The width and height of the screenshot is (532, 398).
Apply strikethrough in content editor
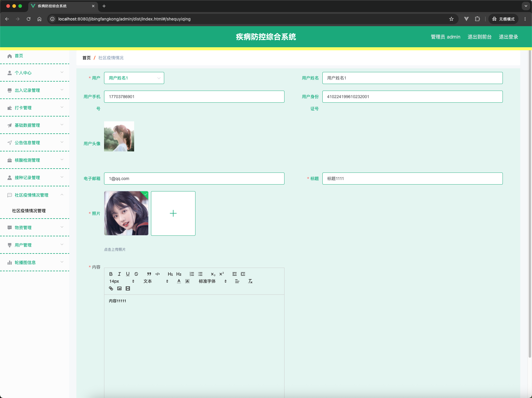[136, 274]
